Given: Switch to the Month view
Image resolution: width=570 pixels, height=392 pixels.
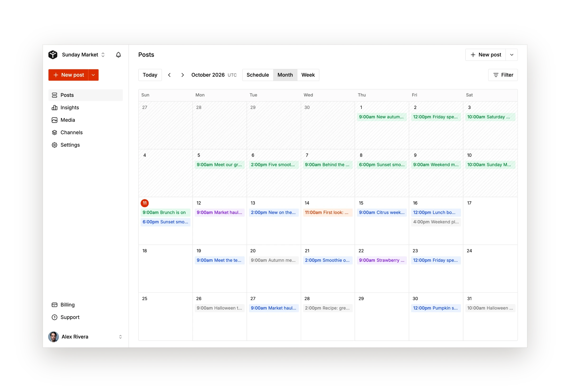Looking at the screenshot, I should pos(285,75).
